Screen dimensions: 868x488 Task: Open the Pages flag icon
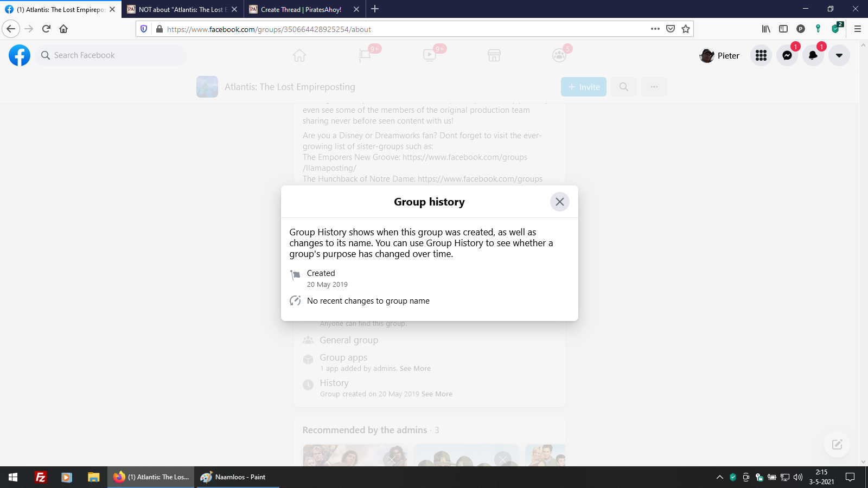pos(365,55)
